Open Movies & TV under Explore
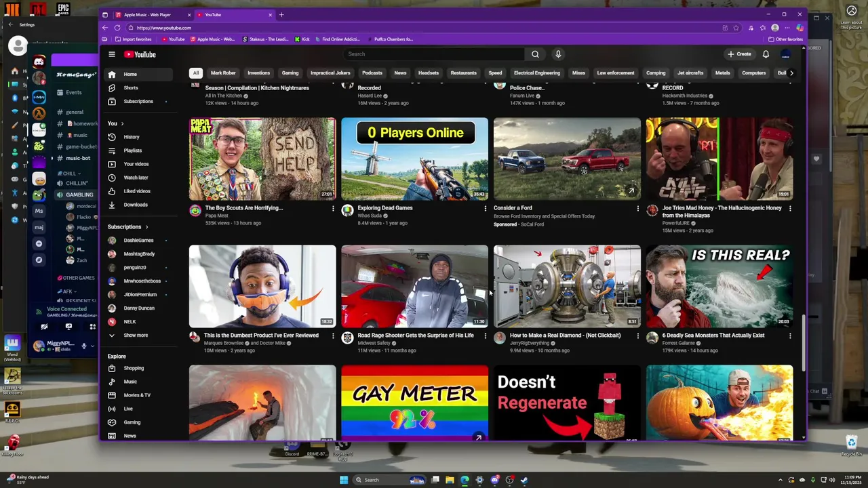 (137, 395)
